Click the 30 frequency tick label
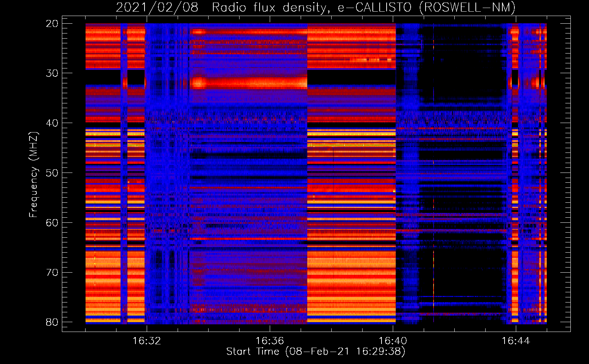The height and width of the screenshot is (364, 589). point(52,73)
